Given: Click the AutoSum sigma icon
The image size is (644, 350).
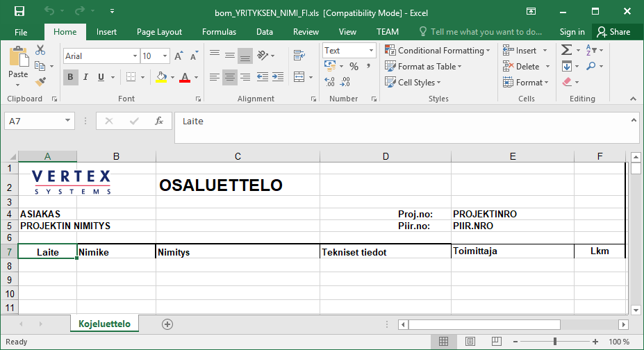Looking at the screenshot, I should click(567, 50).
